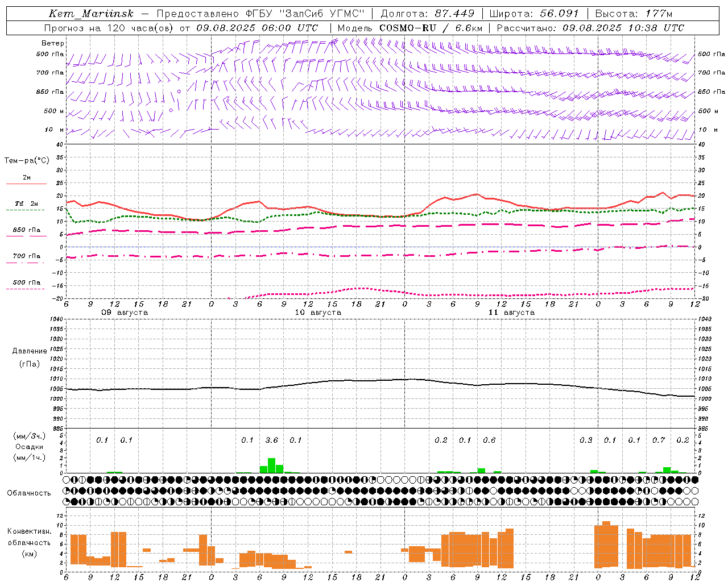Click the (мм/1ч.) precipitation unit label
The width and height of the screenshot is (728, 582).
(30, 458)
